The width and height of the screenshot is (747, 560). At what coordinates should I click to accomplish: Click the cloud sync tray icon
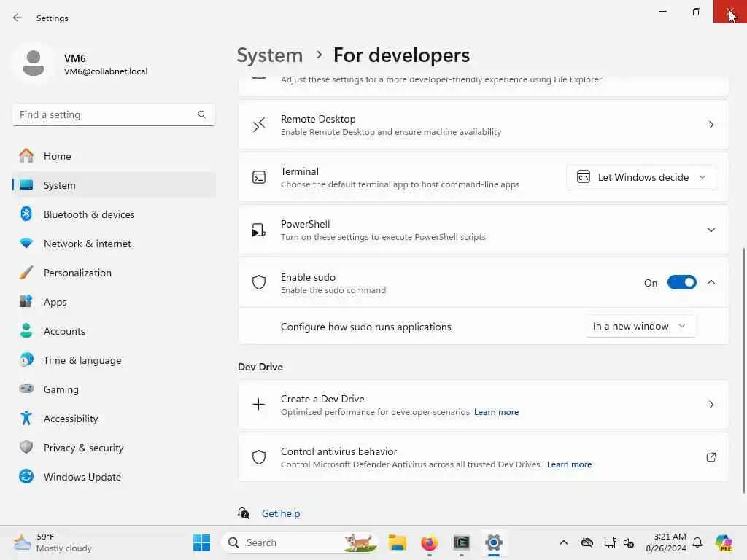[x=587, y=542]
